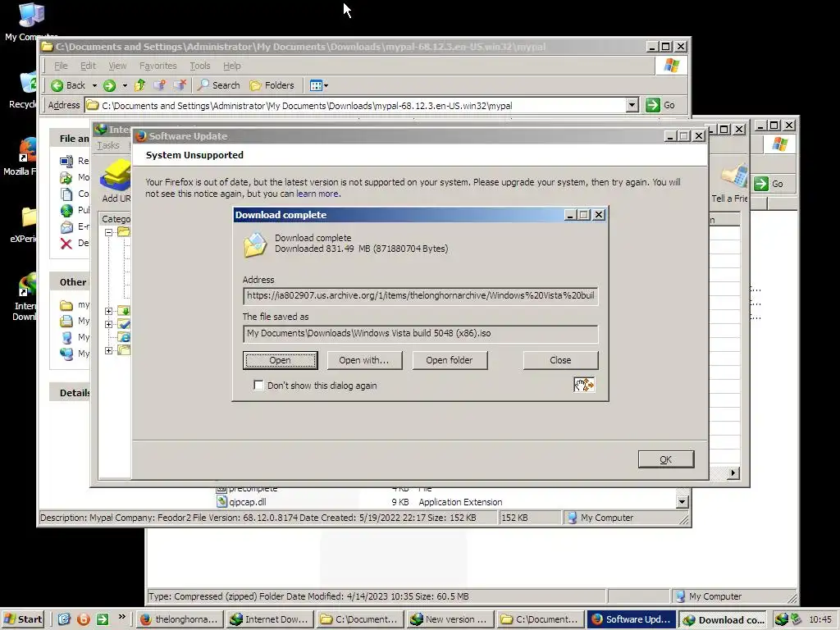This screenshot has width=840, height=630.
Task: Close the Download complete dialog via Close button
Action: coord(560,360)
